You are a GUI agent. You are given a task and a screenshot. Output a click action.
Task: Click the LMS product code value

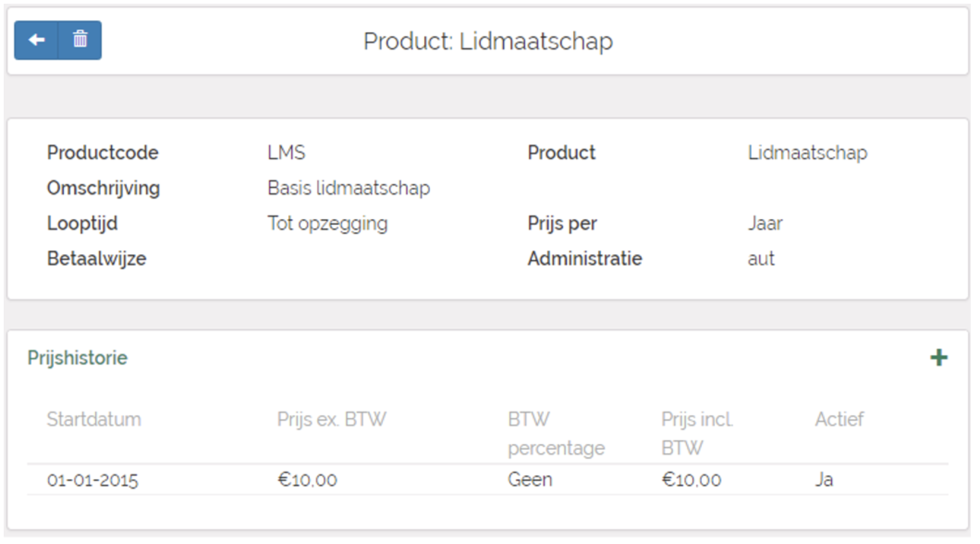(x=286, y=153)
